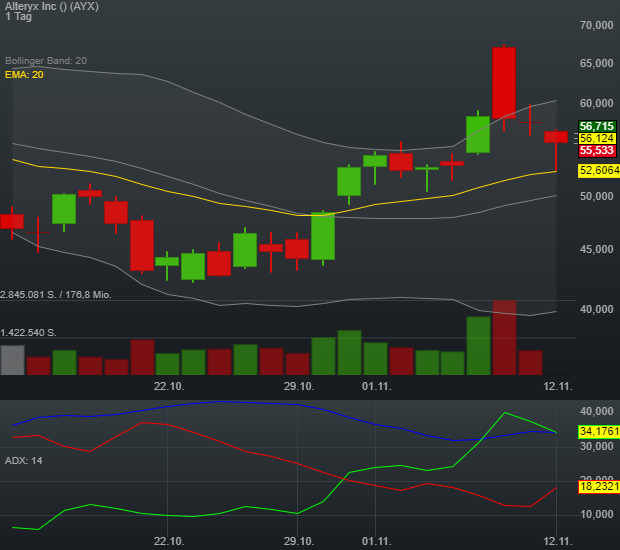This screenshot has height=550, width=620.
Task: Click the 70,000 price axis label
Action: point(596,25)
